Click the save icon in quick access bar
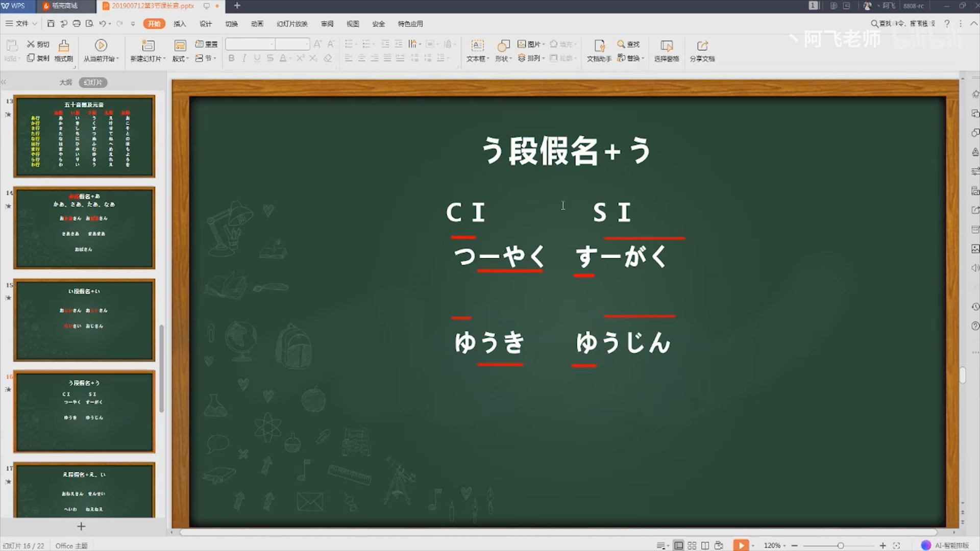Screen dimensions: 980x551 [x=51, y=23]
